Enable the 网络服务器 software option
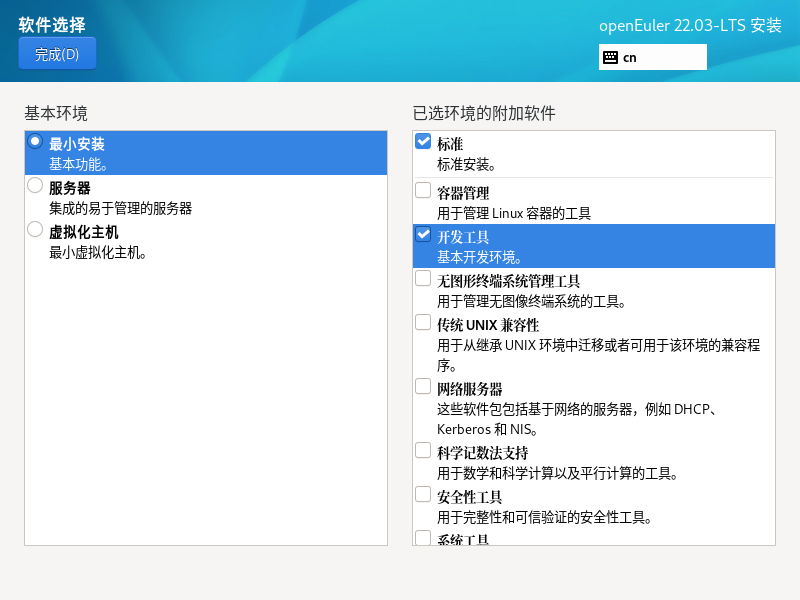The height and width of the screenshot is (600, 800). [422, 386]
